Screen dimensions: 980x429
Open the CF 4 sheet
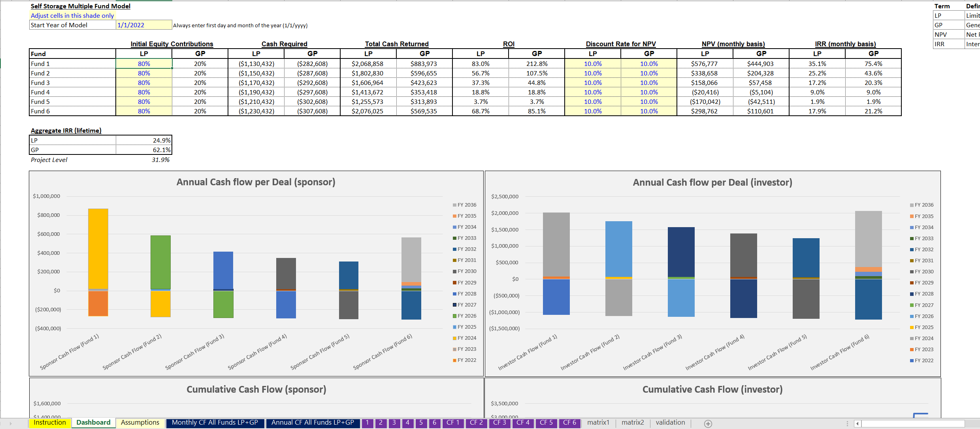tap(523, 423)
